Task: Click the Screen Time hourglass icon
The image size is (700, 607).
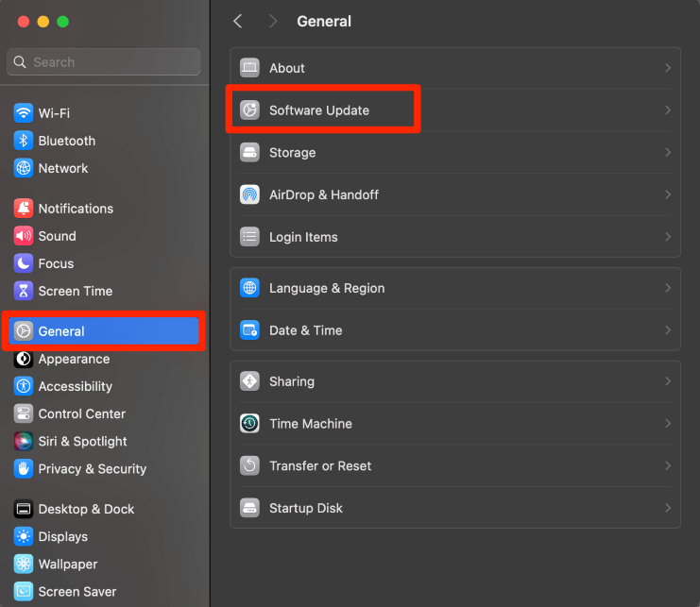Action: [x=24, y=291]
